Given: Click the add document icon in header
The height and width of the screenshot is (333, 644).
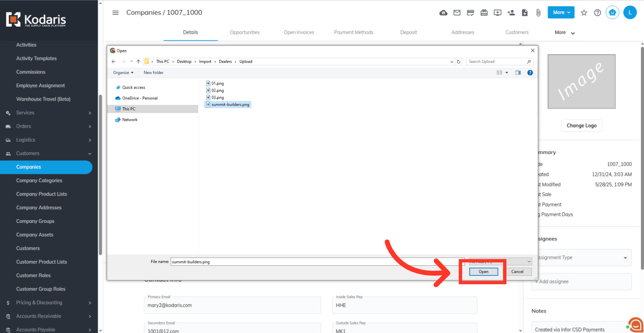Looking at the screenshot, I should [525, 13].
